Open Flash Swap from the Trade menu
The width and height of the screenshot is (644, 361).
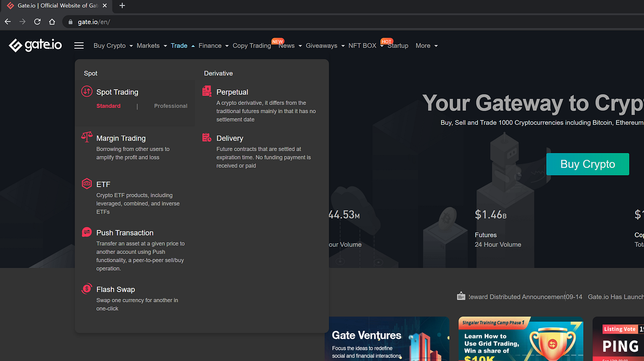coord(116,289)
